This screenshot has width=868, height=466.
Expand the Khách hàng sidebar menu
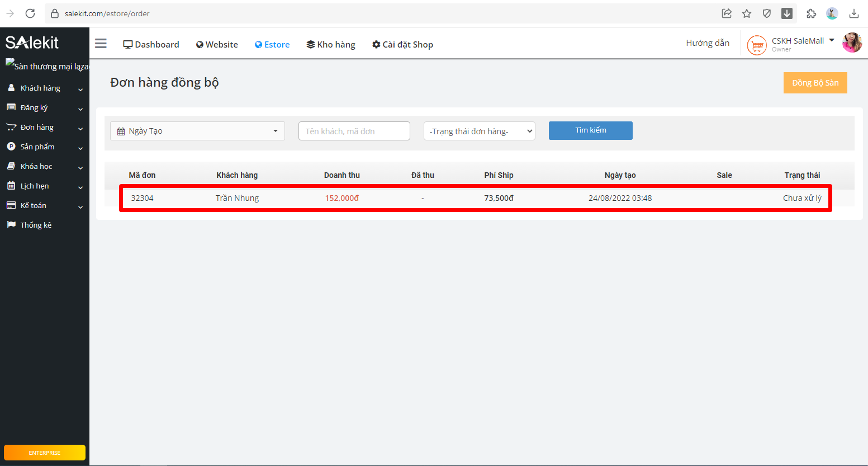[x=45, y=88]
